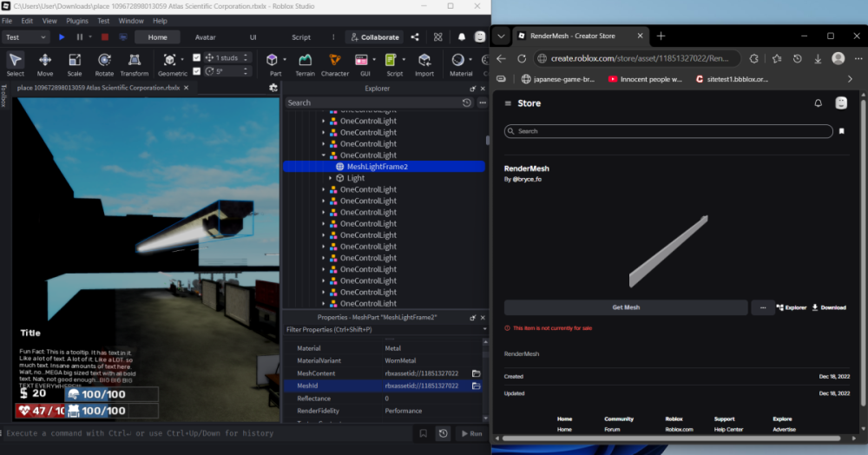The width and height of the screenshot is (868, 455).
Task: Click the RenderMesh preview thumbnail
Action: click(668, 251)
